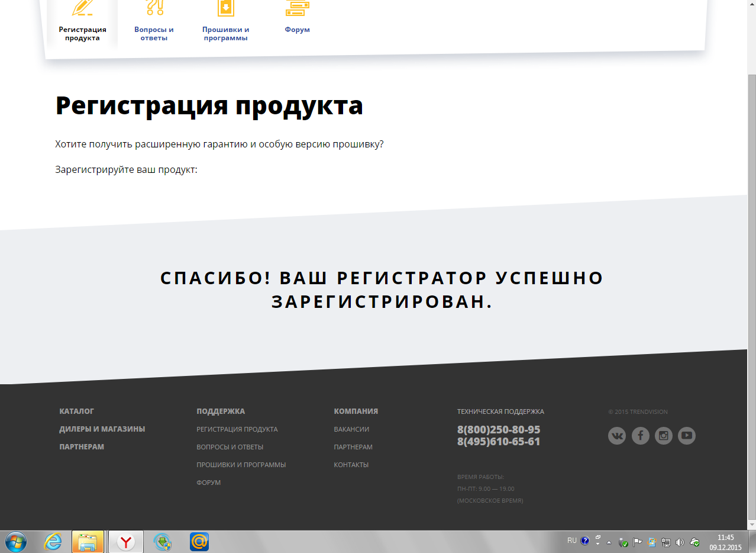
Task: Click the Прошивки и программы download icon
Action: [225, 7]
